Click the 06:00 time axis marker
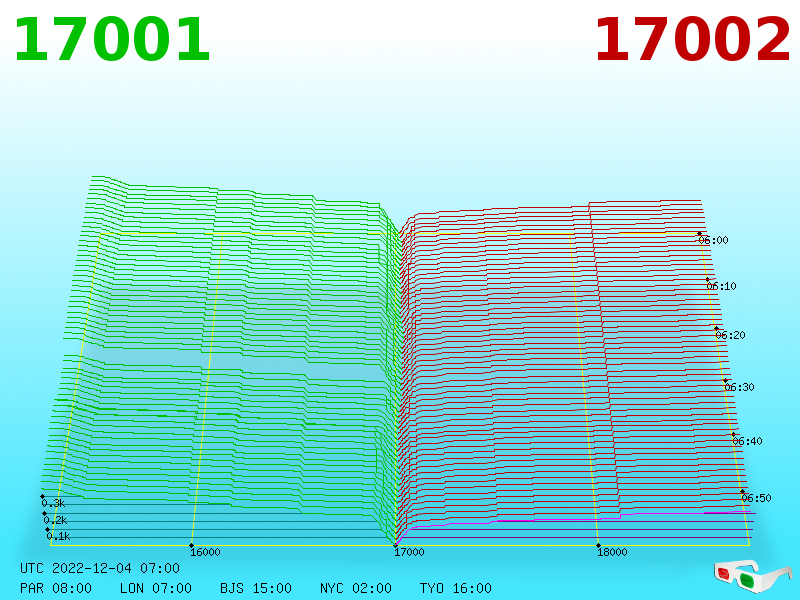This screenshot has height=600, width=800. [713, 240]
